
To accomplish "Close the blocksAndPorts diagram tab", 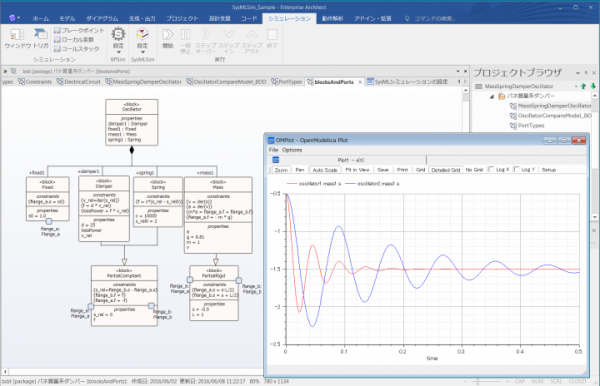I will [360, 82].
